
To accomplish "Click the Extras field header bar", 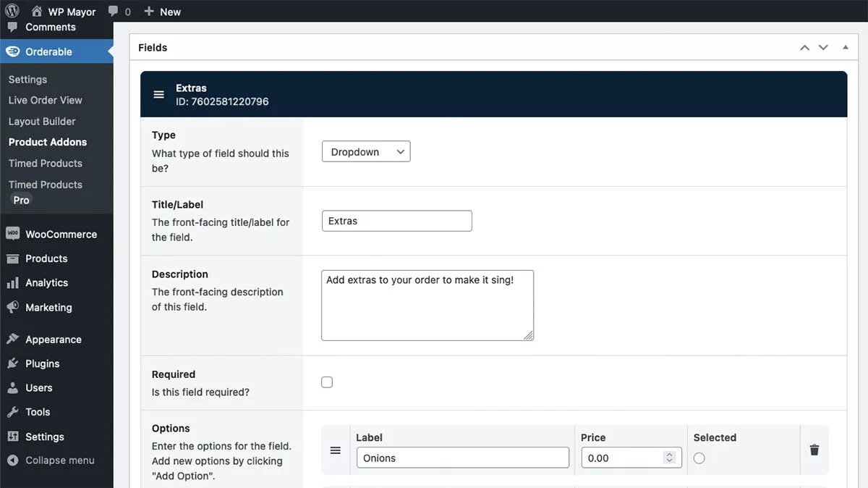I will 493,94.
